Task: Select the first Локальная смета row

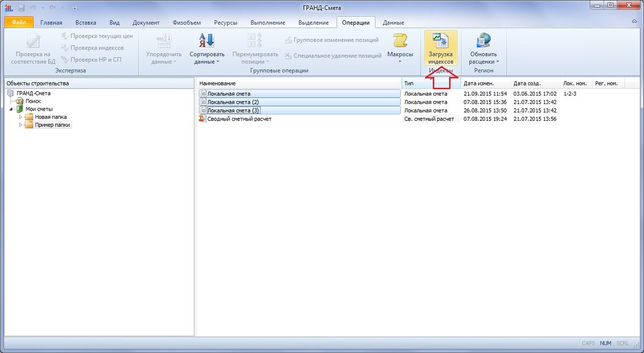Action: (299, 94)
